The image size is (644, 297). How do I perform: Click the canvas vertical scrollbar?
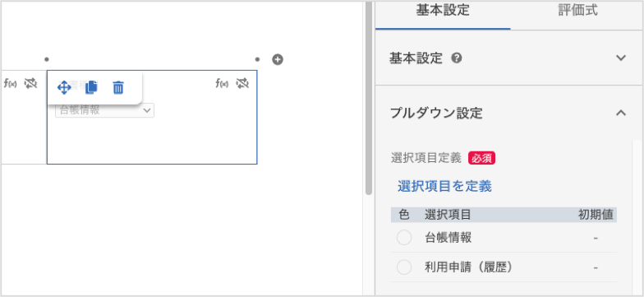point(368,97)
